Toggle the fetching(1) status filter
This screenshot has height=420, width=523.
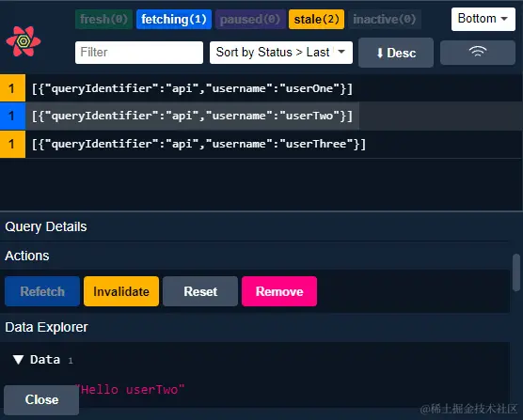click(174, 20)
